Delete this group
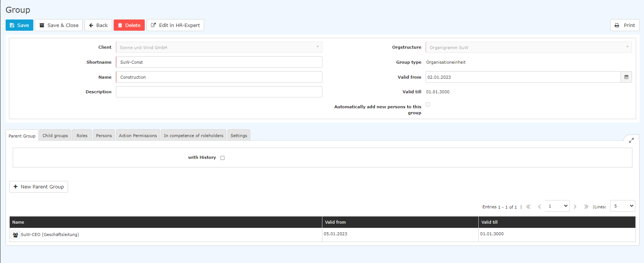Viewport: 644px width, 263px height. [x=129, y=25]
